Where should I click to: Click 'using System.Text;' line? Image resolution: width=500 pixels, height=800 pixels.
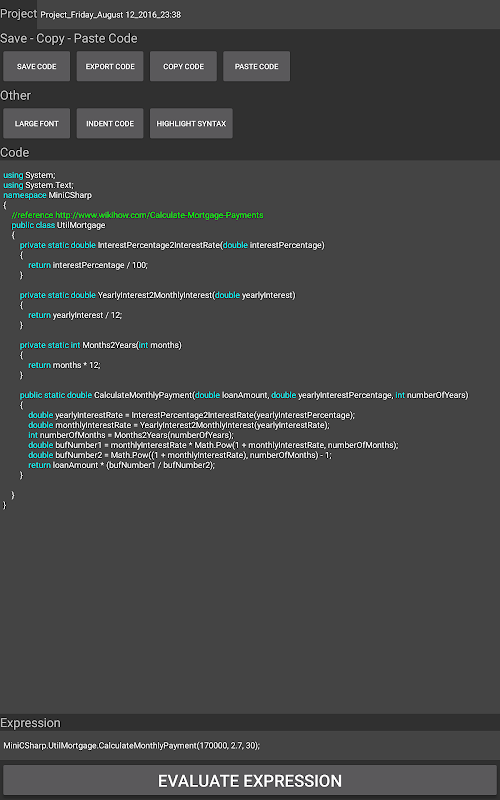pos(38,185)
